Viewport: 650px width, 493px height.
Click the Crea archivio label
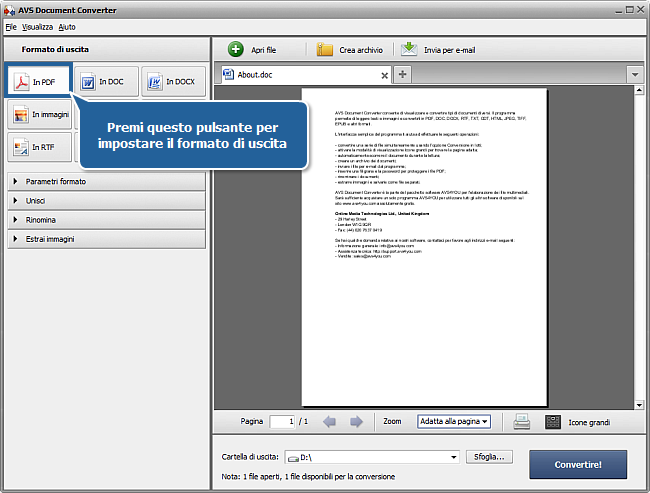pyautogui.click(x=361, y=50)
